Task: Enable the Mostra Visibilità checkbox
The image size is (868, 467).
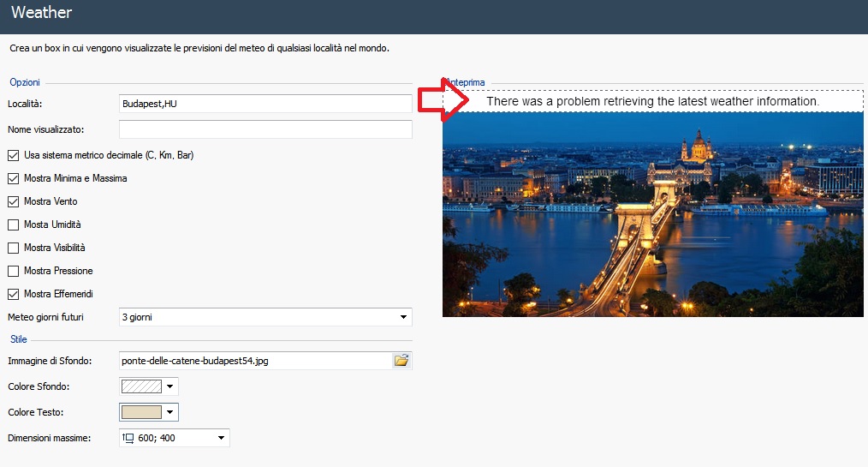Action: (x=14, y=248)
